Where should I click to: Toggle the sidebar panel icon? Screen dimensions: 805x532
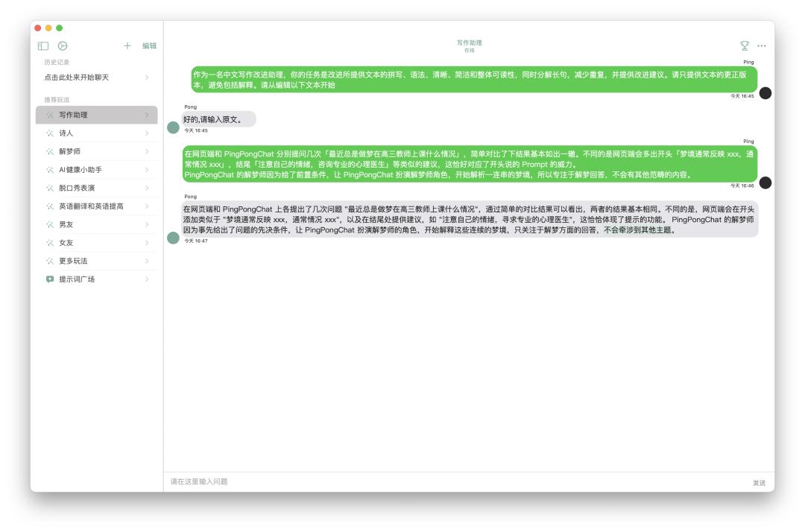click(x=43, y=46)
